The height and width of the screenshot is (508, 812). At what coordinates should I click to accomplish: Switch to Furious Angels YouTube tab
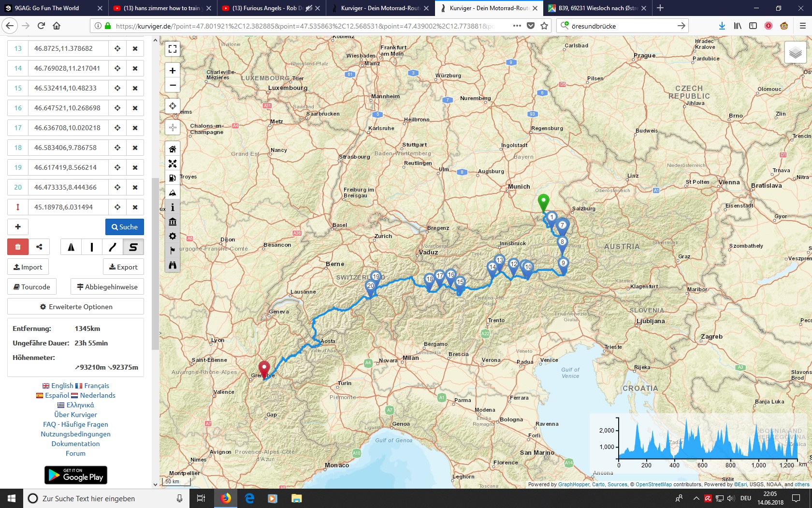pos(271,8)
